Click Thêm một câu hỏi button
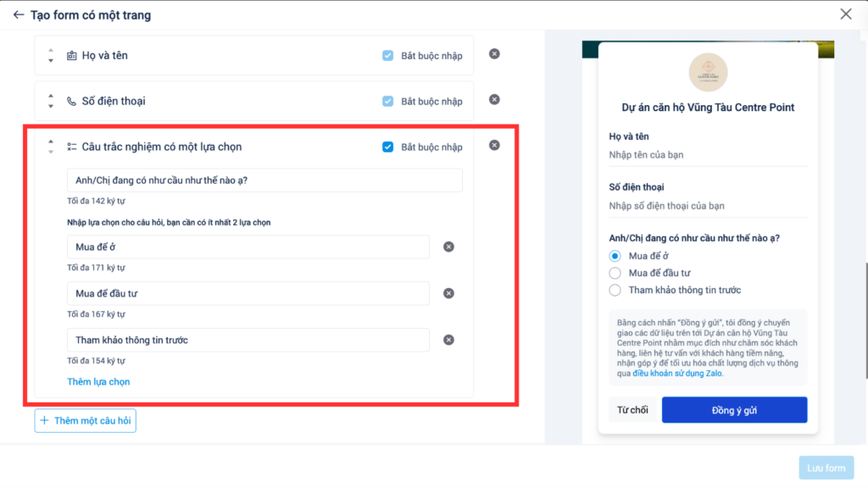 (86, 420)
